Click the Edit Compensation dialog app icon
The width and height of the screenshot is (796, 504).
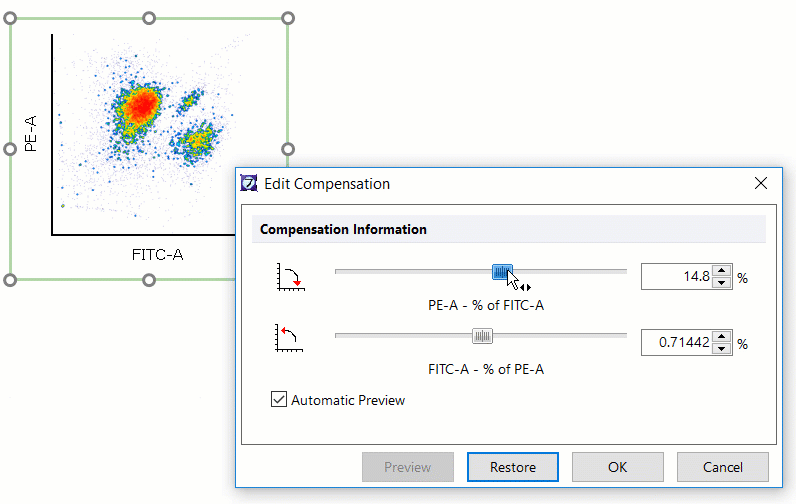250,184
